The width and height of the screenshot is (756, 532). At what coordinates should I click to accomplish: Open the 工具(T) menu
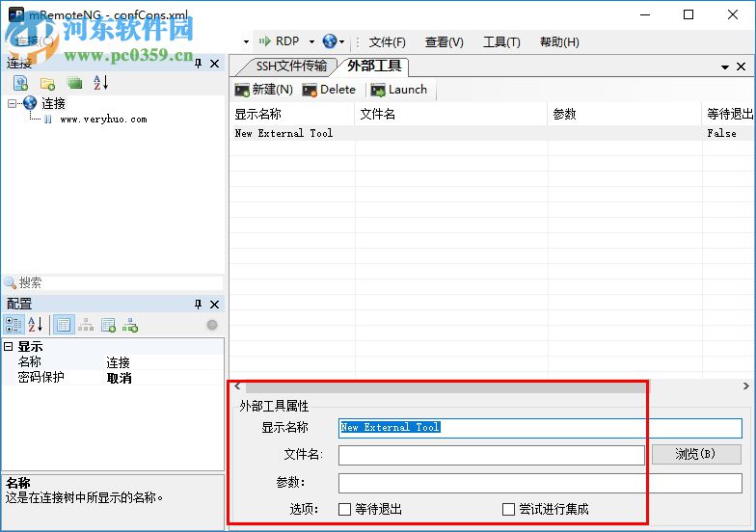coord(501,42)
